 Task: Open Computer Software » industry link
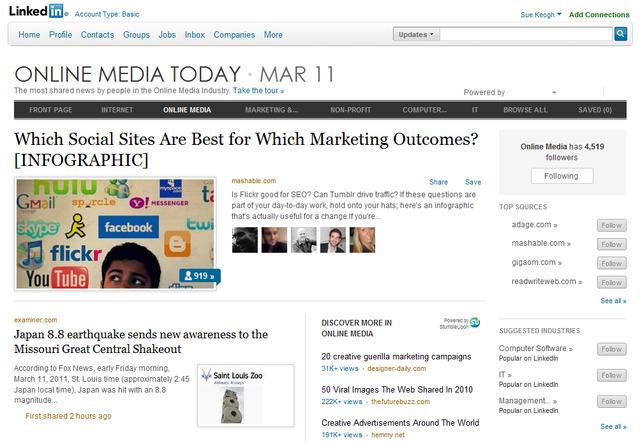click(x=536, y=348)
